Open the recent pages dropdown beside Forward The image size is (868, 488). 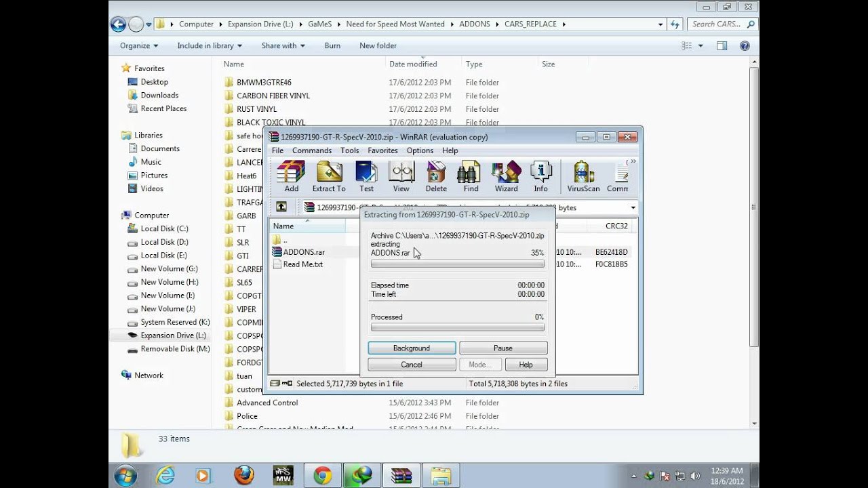149,24
